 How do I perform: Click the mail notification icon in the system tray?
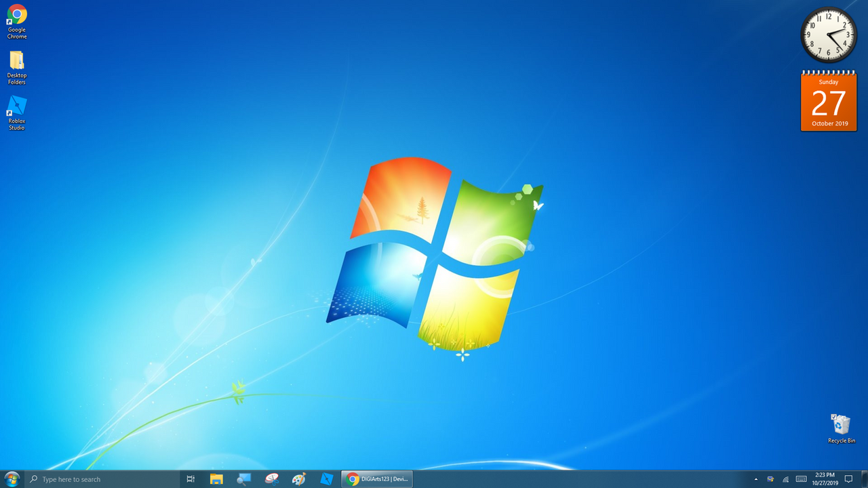click(x=770, y=479)
